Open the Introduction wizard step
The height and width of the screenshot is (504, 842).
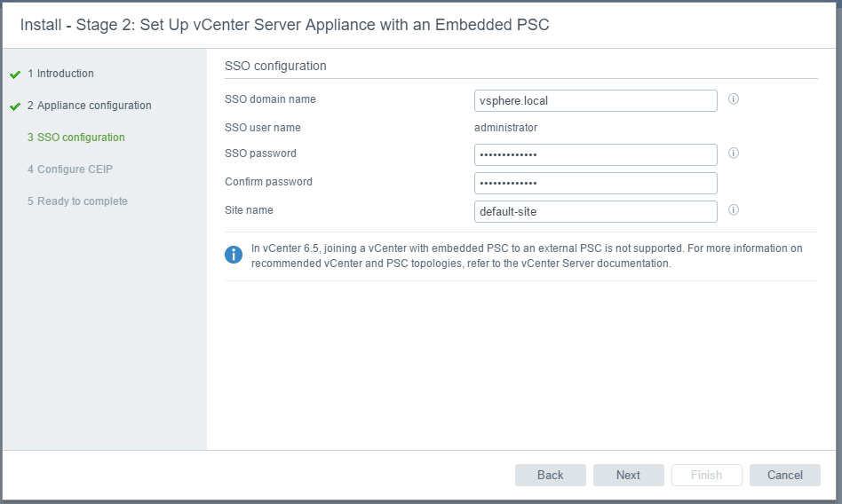tap(60, 74)
